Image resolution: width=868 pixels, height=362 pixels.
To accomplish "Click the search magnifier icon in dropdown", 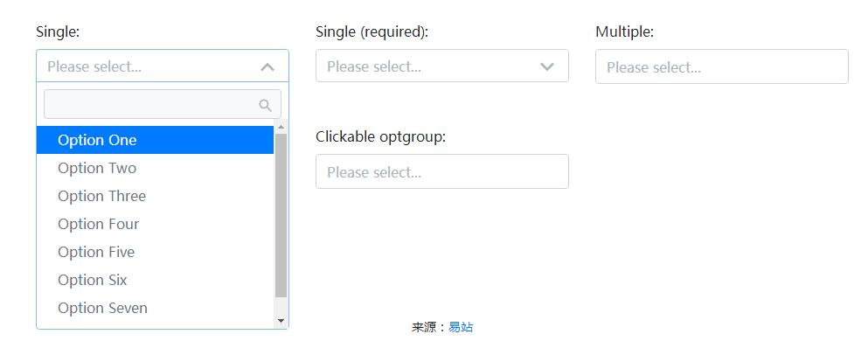I will [266, 105].
